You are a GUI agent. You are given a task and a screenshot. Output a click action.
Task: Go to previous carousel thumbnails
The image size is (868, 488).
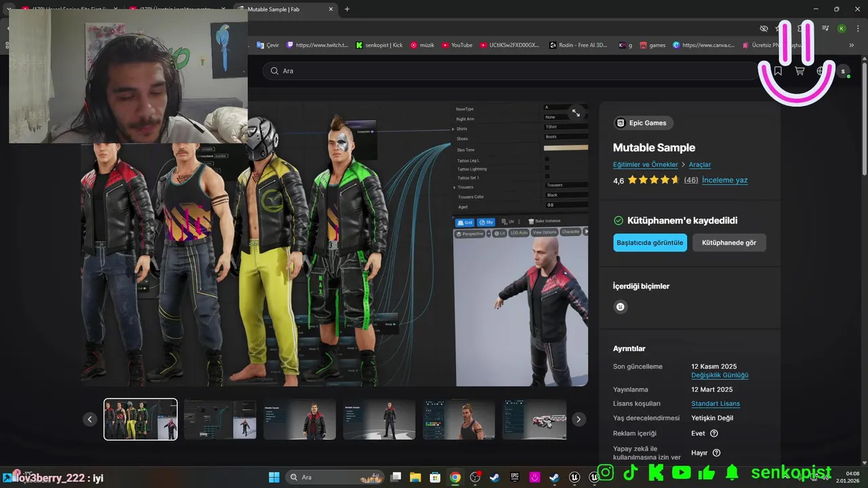click(x=90, y=420)
